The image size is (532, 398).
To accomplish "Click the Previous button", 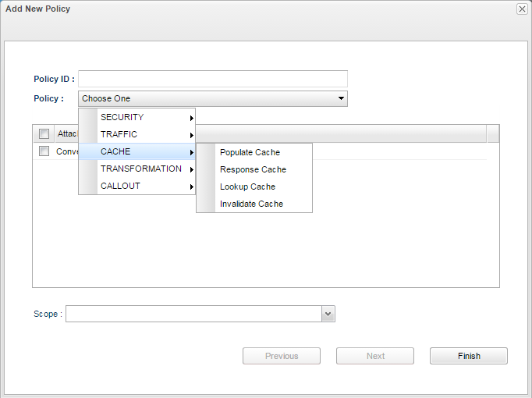I will 282,356.
